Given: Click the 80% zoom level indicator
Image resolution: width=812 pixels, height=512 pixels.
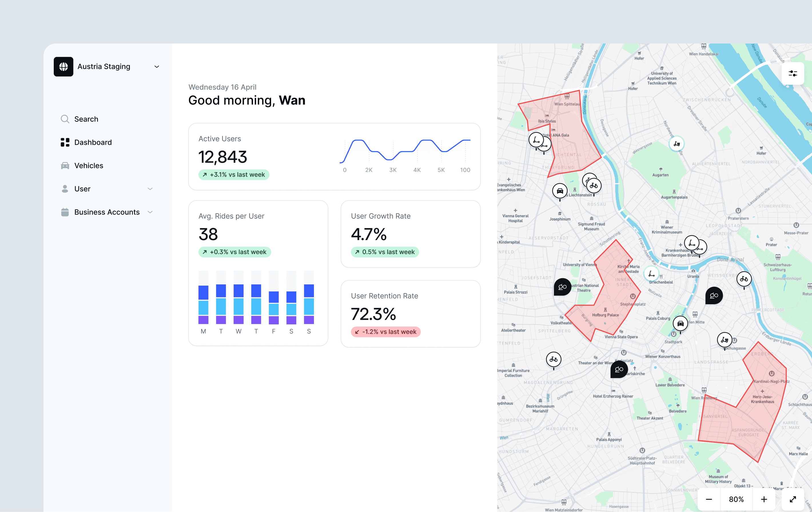Looking at the screenshot, I should pos(736,499).
